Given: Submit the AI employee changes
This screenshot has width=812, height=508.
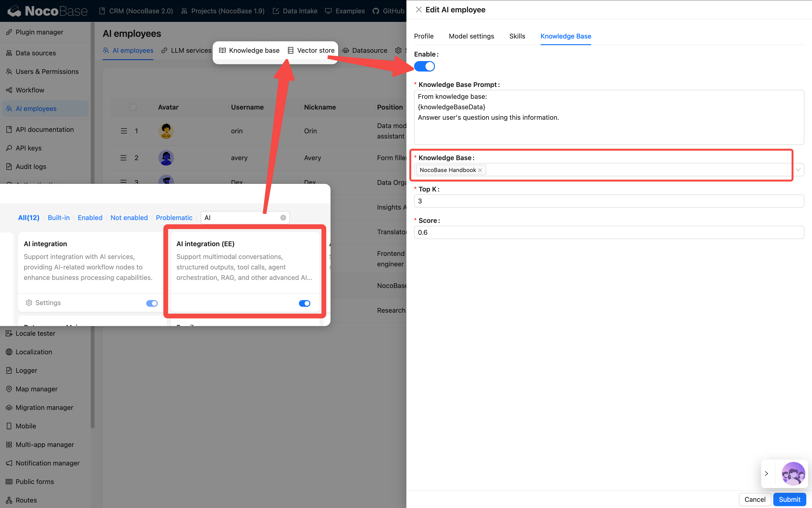Looking at the screenshot, I should tap(789, 499).
